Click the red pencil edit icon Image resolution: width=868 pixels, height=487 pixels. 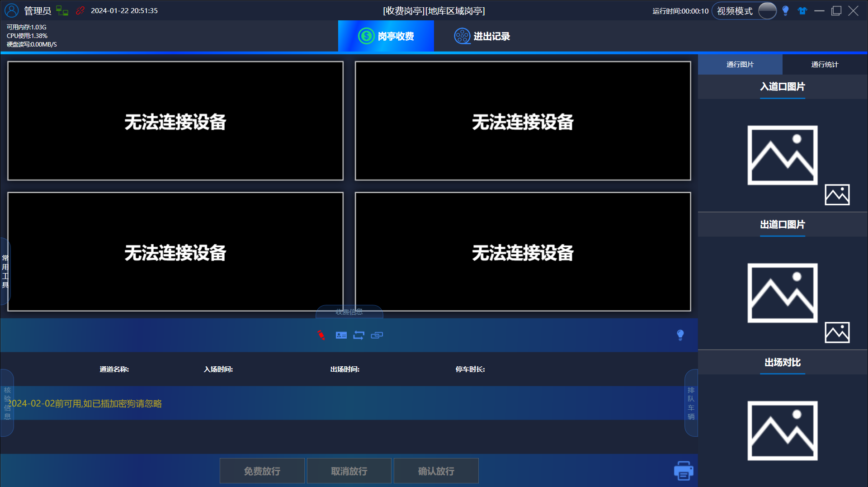pyautogui.click(x=321, y=335)
